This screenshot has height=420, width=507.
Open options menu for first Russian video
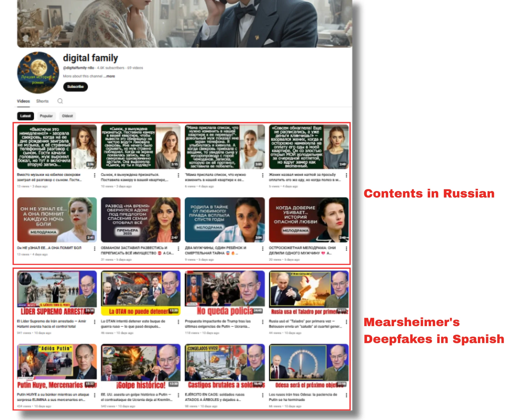95,175
